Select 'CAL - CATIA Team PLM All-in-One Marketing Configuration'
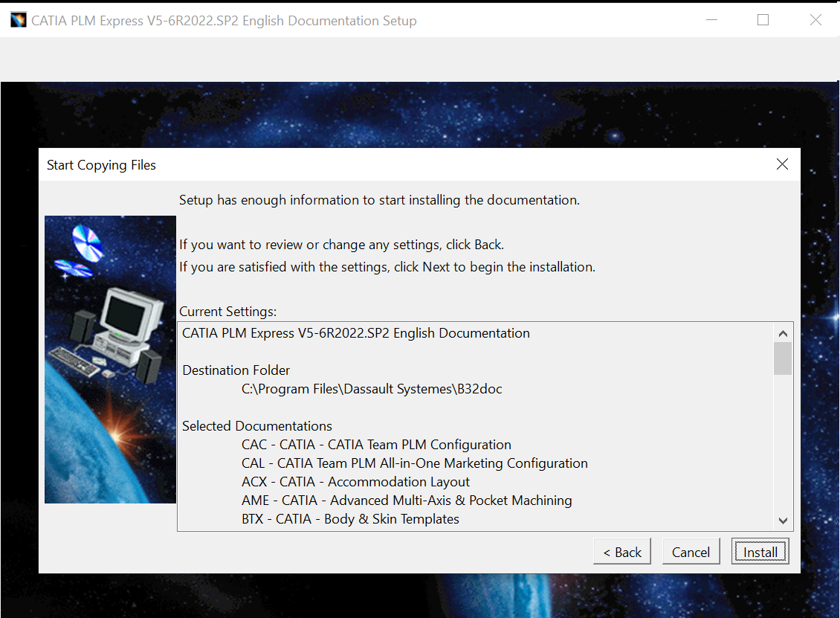 click(x=415, y=463)
